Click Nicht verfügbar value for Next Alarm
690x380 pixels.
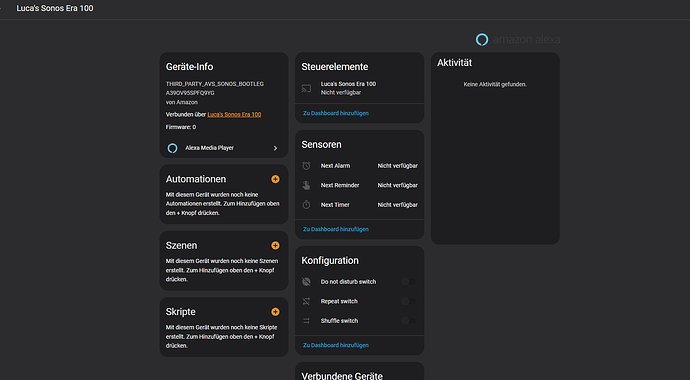pos(397,166)
